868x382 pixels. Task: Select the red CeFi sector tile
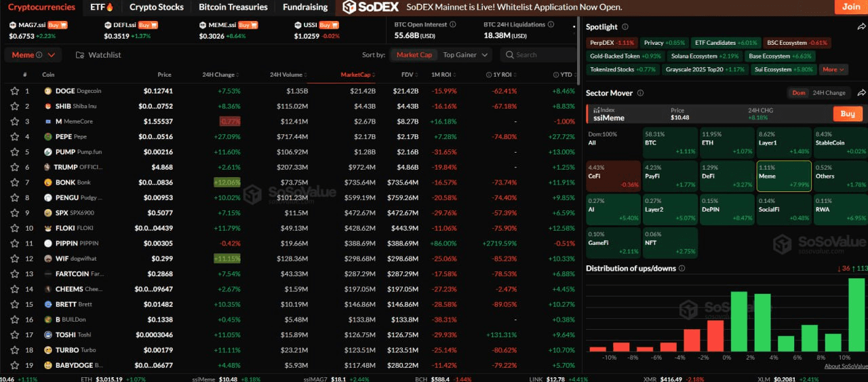[x=613, y=176]
